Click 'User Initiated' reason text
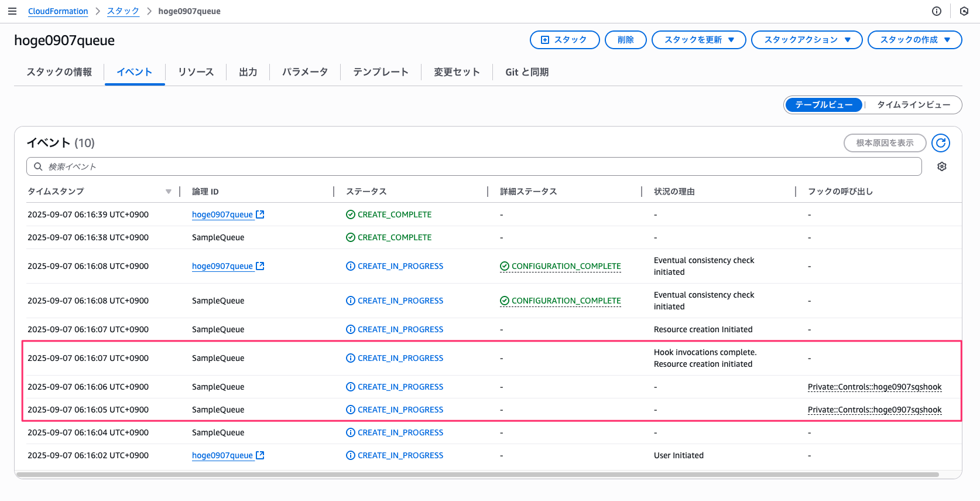Viewport: 980px width, 501px height. tap(679, 455)
